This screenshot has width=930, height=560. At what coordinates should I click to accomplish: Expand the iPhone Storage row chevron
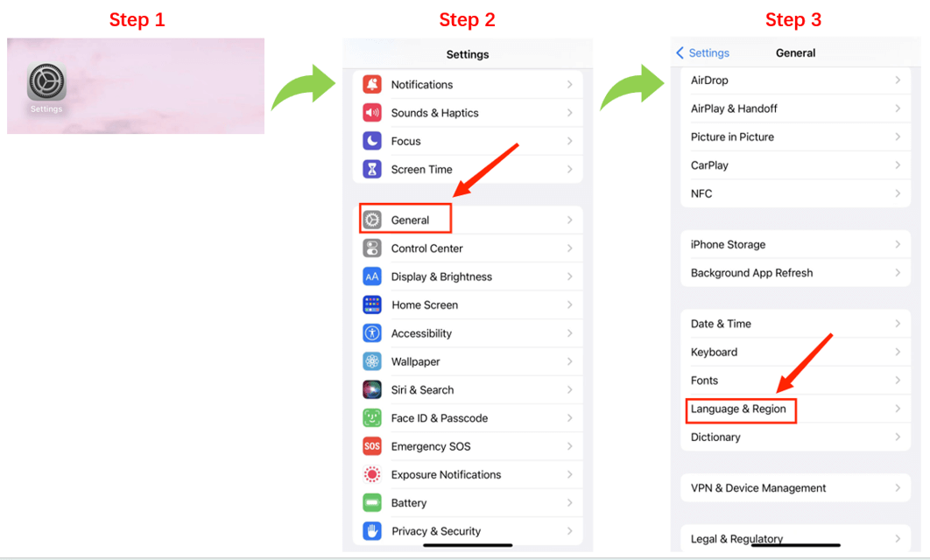(898, 244)
